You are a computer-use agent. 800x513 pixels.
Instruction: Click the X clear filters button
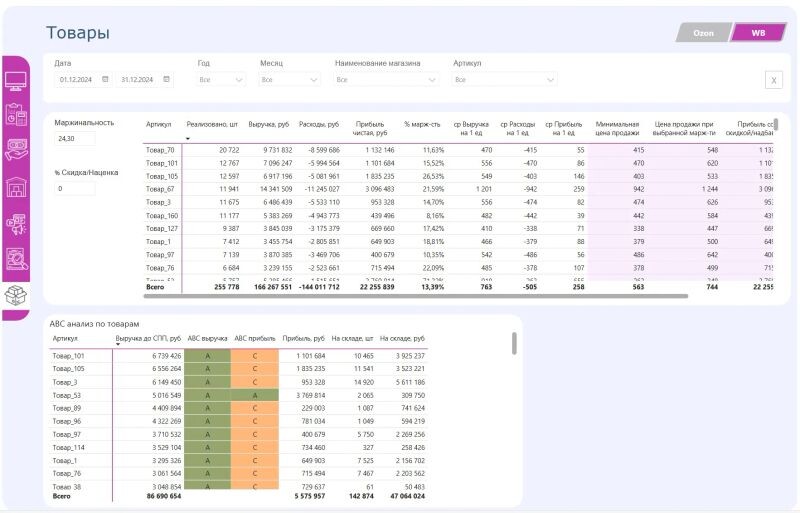click(x=773, y=80)
